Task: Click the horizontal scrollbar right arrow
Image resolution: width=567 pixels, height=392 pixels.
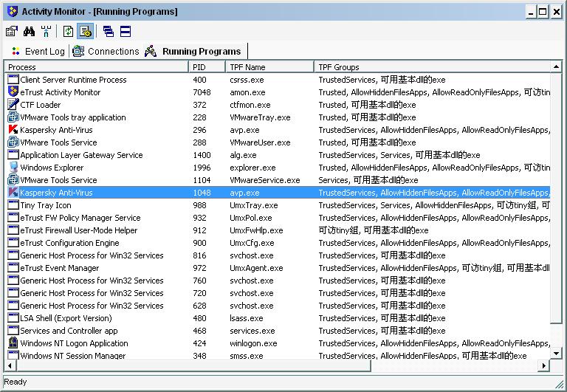Action: pos(543,365)
